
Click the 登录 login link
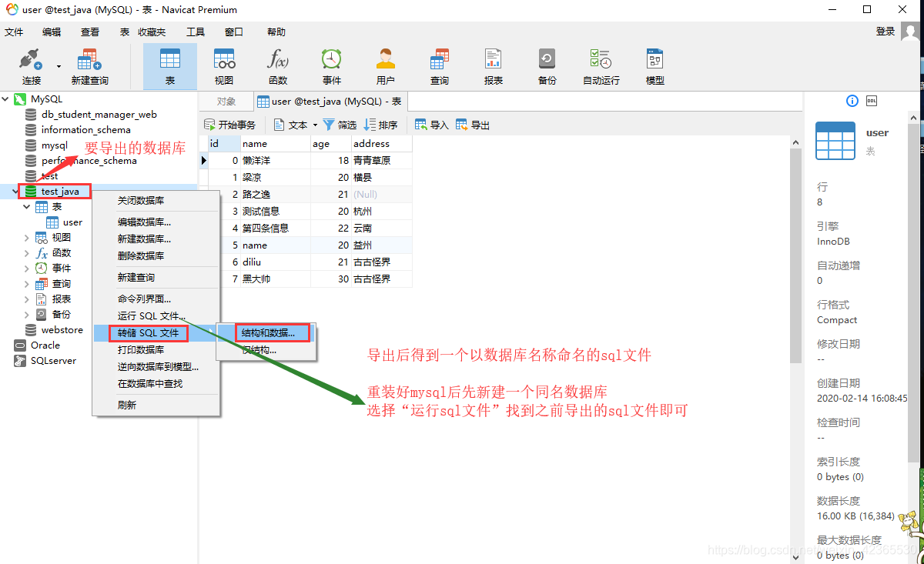(x=885, y=32)
